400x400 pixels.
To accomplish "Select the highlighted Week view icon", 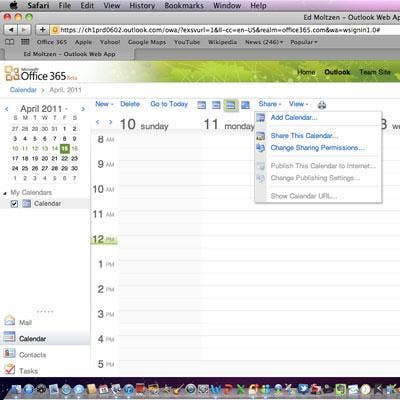I will click(x=231, y=105).
